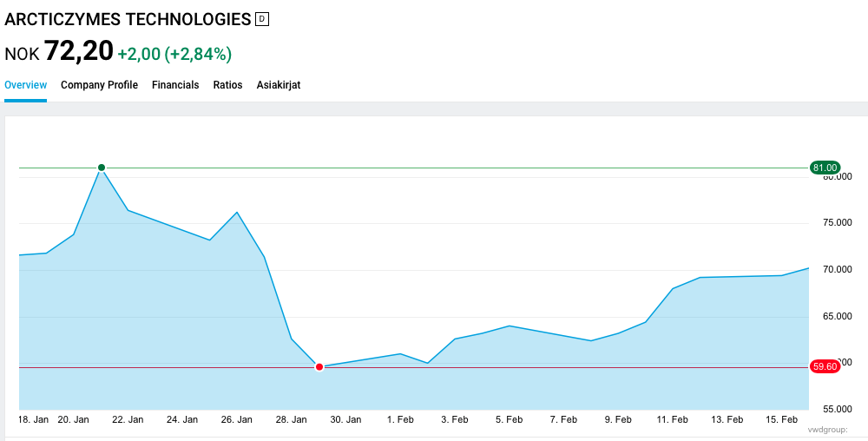The height and width of the screenshot is (441, 868).
Task: Click the 18. Jan date axis label
Action: click(x=33, y=419)
